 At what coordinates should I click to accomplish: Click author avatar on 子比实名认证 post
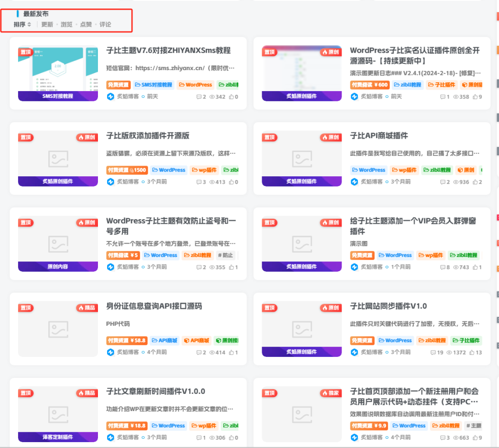(x=354, y=96)
